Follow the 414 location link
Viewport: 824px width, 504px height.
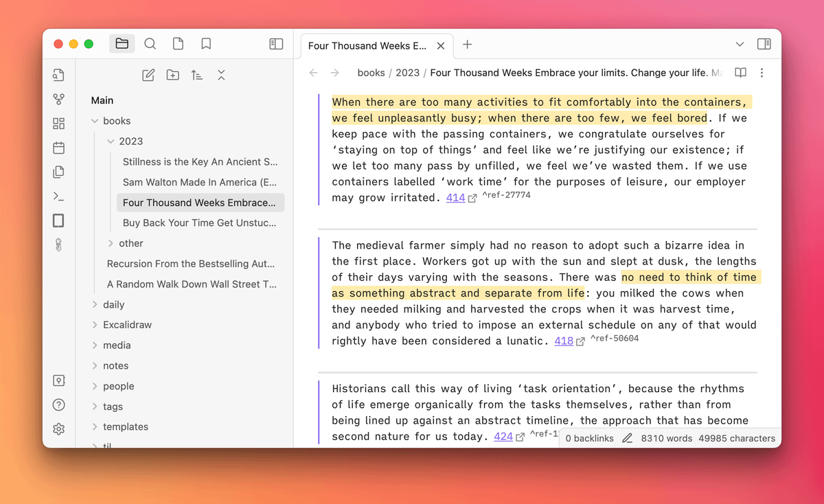click(455, 198)
